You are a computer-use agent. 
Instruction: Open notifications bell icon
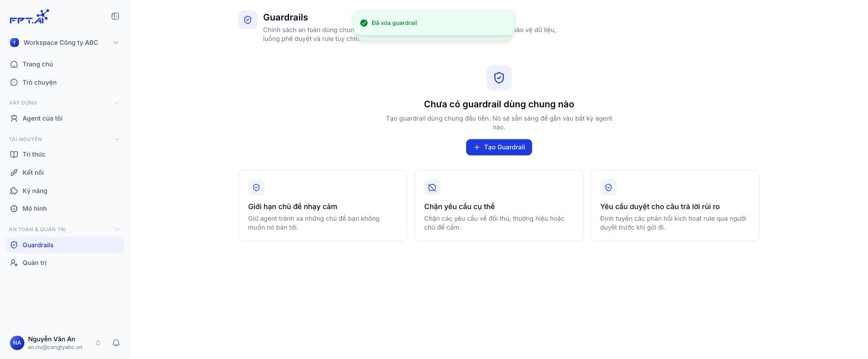click(x=116, y=343)
